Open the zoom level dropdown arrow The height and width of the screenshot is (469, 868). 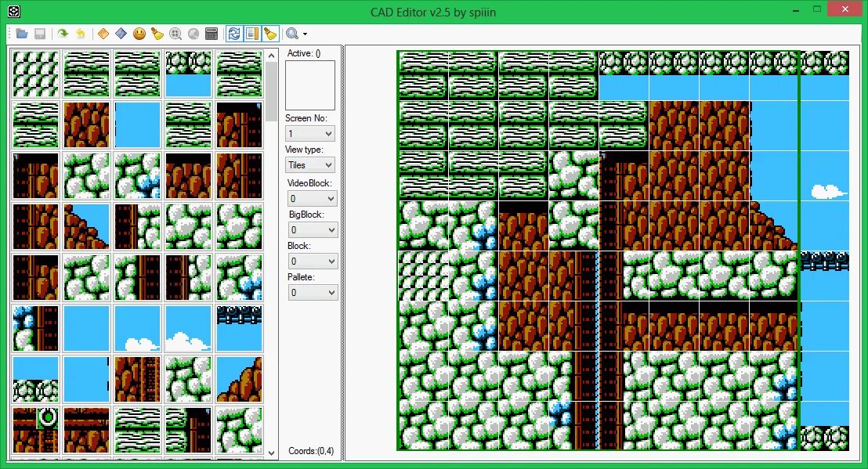pos(305,34)
